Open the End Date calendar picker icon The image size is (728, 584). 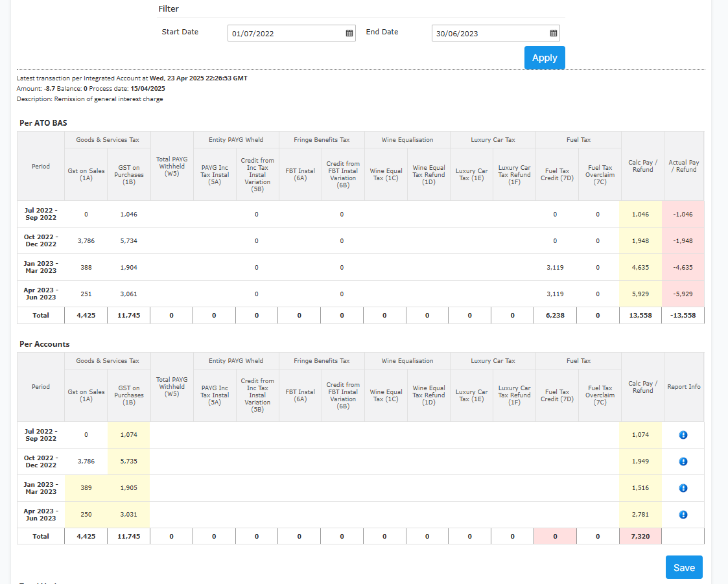pyautogui.click(x=554, y=33)
